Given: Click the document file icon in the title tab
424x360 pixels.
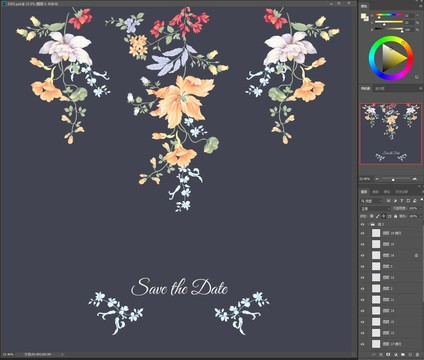Looking at the screenshot, I should (3, 4).
